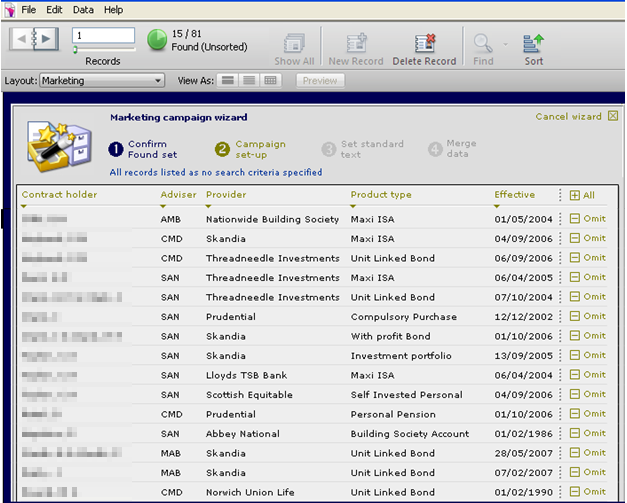Click the AMB adviser cell
Screen dimensions: 627x503
coord(171,219)
